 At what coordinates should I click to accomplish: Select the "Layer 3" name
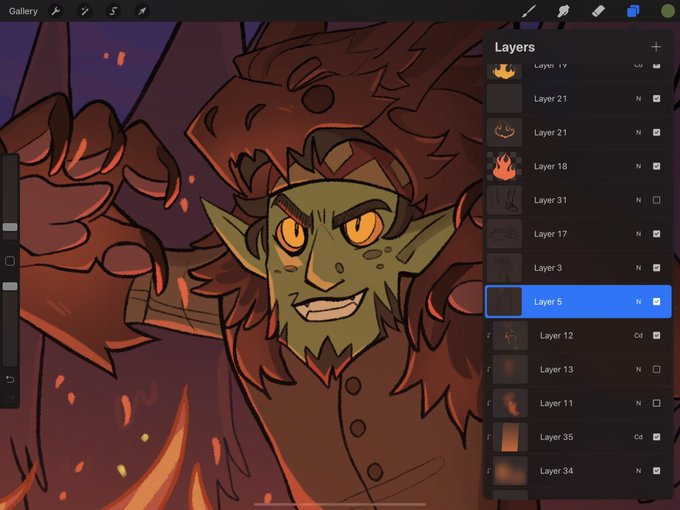548,268
